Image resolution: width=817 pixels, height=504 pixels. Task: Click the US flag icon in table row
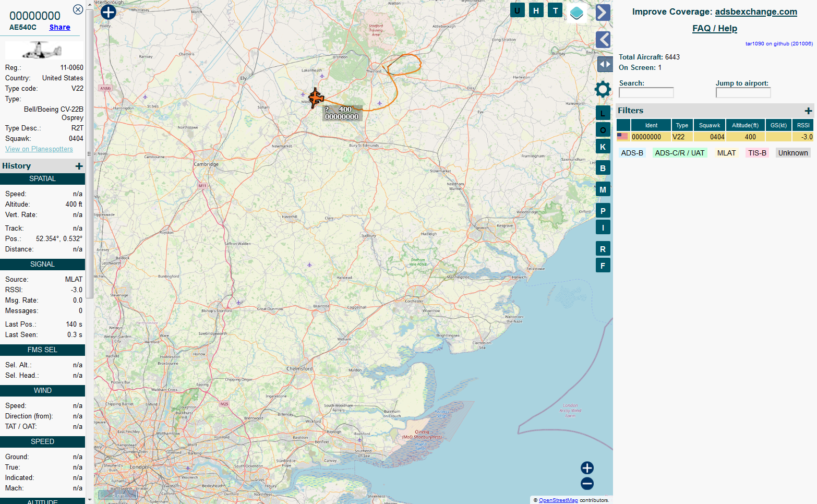pos(622,137)
